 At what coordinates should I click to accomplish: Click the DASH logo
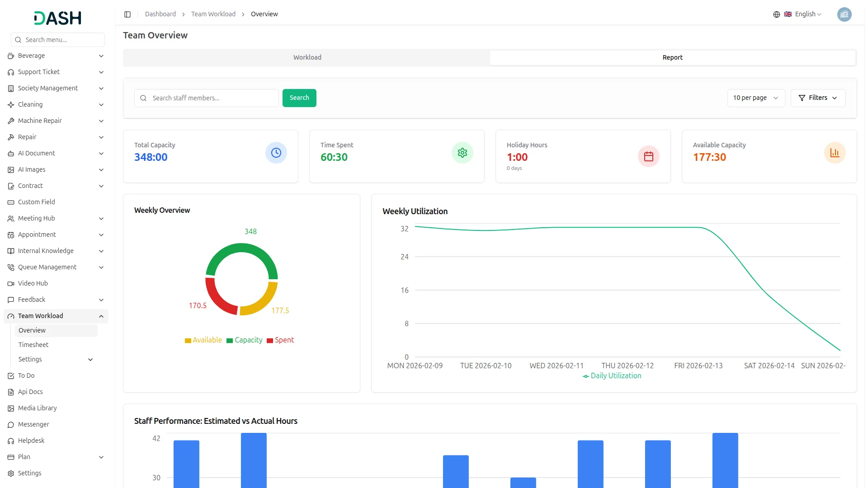[58, 18]
